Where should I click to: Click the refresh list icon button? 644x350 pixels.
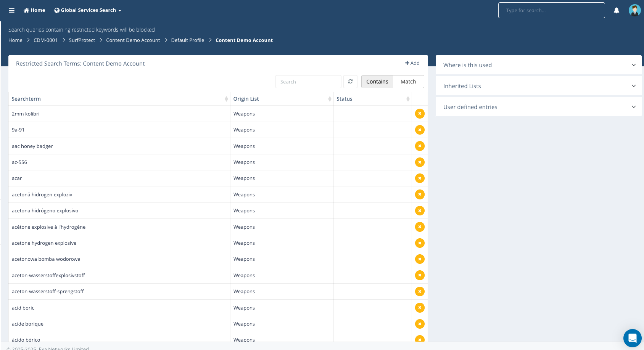coord(350,82)
